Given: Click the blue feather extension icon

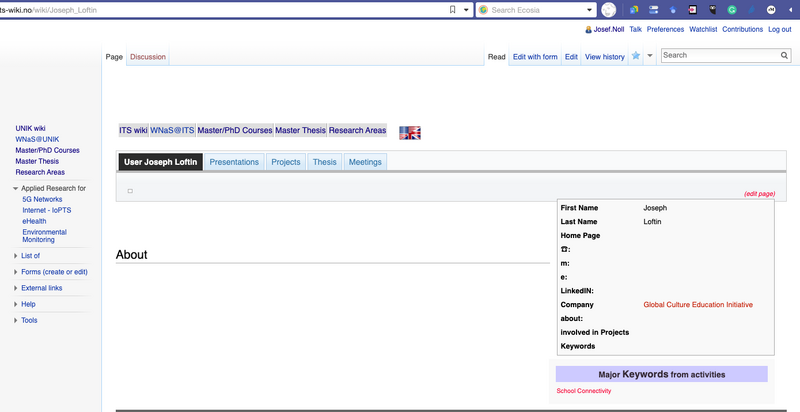Looking at the screenshot, I should click(752, 10).
